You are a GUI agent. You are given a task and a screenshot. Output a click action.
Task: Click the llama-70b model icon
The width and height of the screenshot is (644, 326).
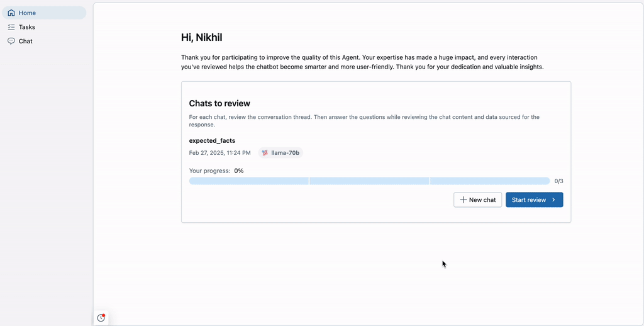point(265,153)
